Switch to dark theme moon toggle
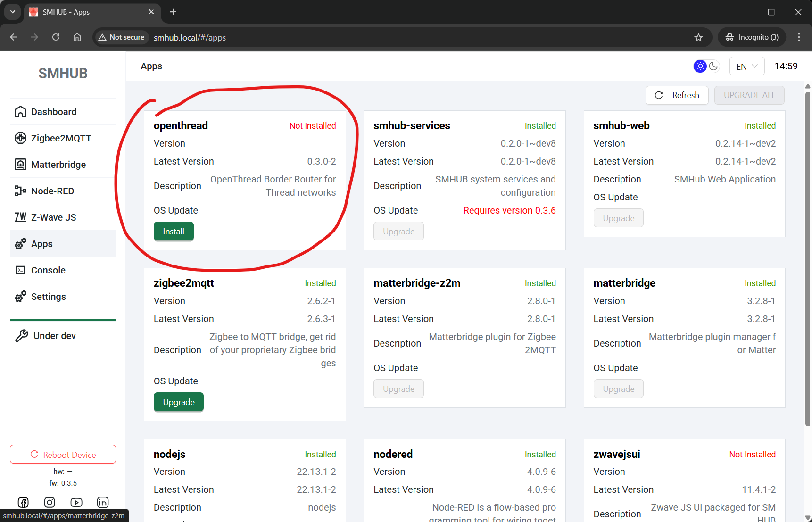The height and width of the screenshot is (522, 812). [x=713, y=66]
